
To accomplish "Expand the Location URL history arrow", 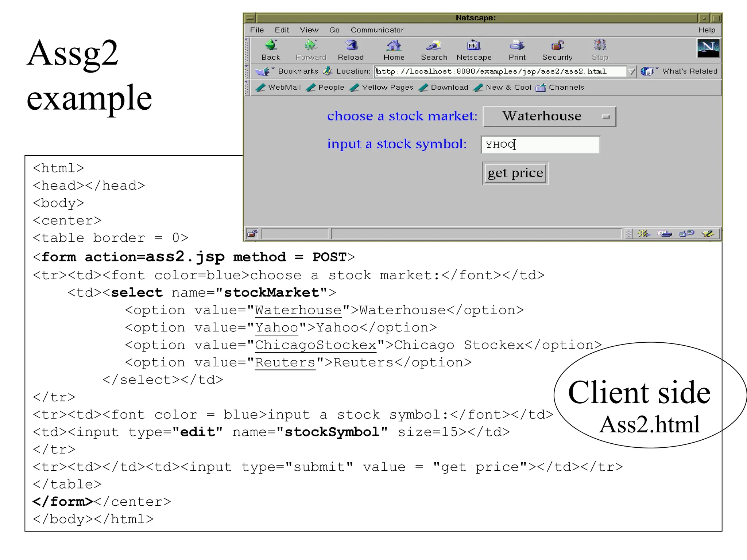I will point(631,71).
